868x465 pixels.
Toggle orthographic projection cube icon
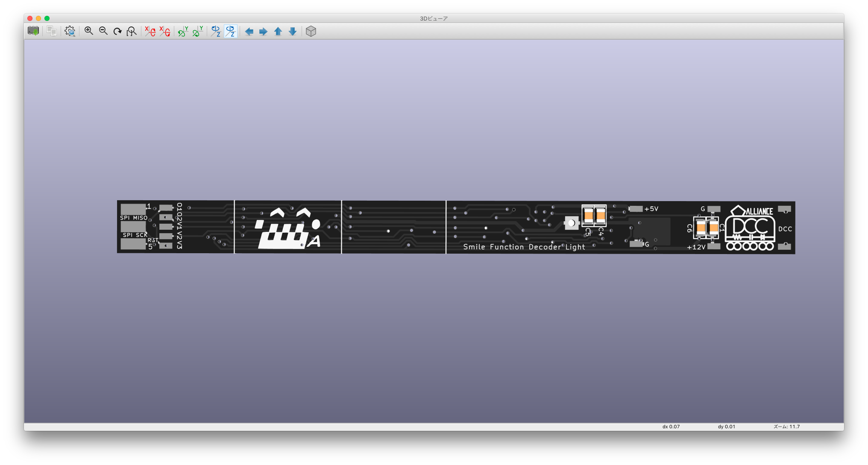pos(311,31)
